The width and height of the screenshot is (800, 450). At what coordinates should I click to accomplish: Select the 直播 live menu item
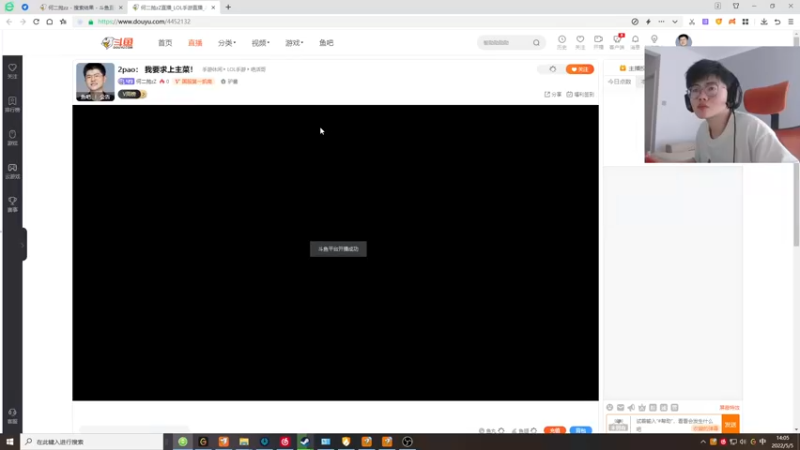[195, 43]
